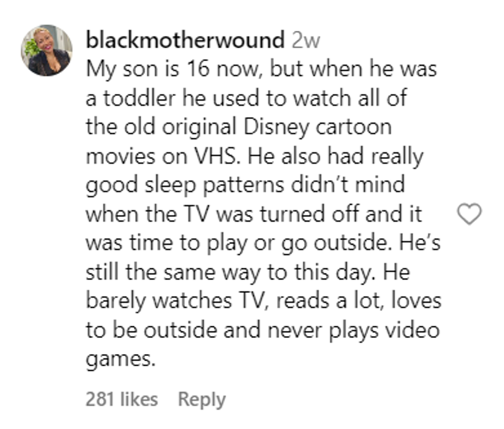Open the blackmotherwound username link
504x429 pixels.
click(185, 40)
